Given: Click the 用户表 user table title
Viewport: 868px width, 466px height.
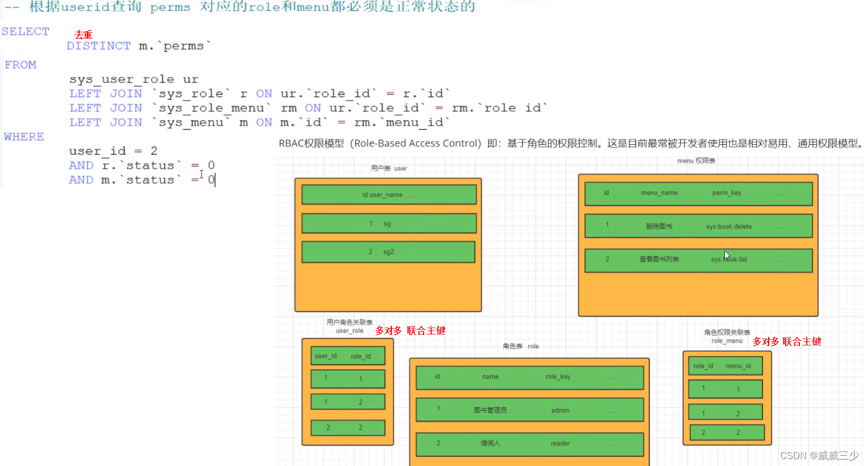Looking at the screenshot, I should (x=389, y=168).
